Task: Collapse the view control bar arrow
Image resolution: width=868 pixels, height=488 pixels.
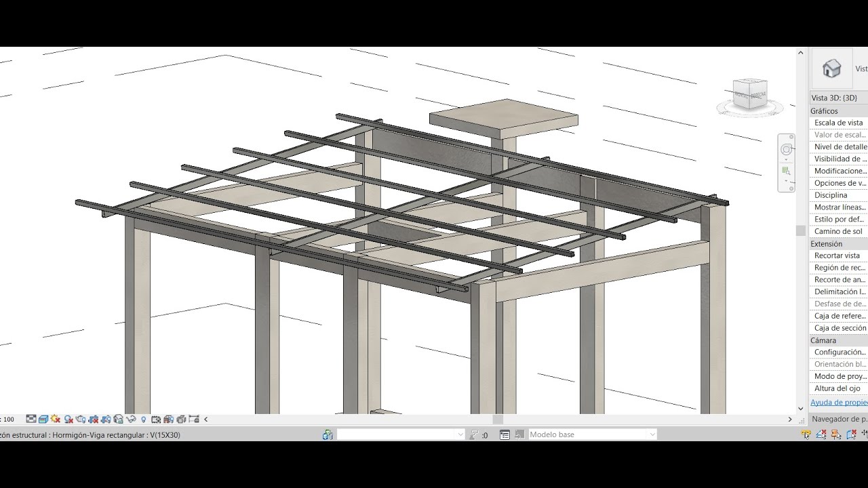Action: pyautogui.click(x=206, y=420)
